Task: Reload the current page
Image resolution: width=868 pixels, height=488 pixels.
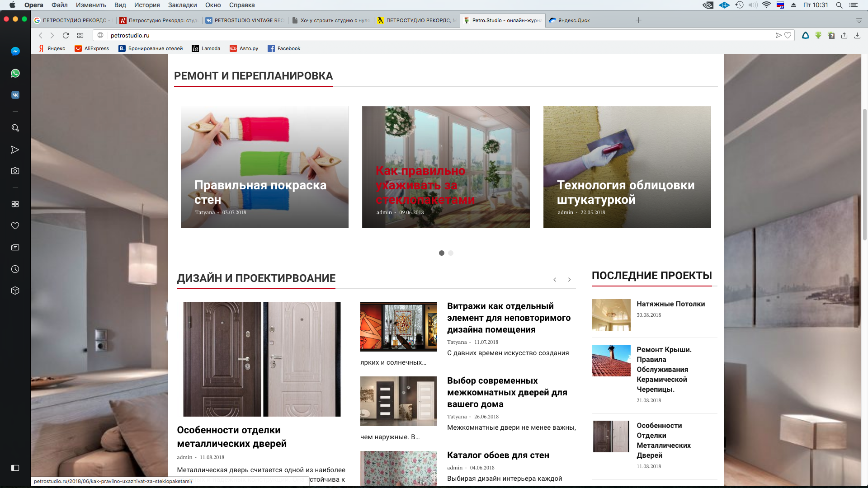Action: [x=66, y=35]
